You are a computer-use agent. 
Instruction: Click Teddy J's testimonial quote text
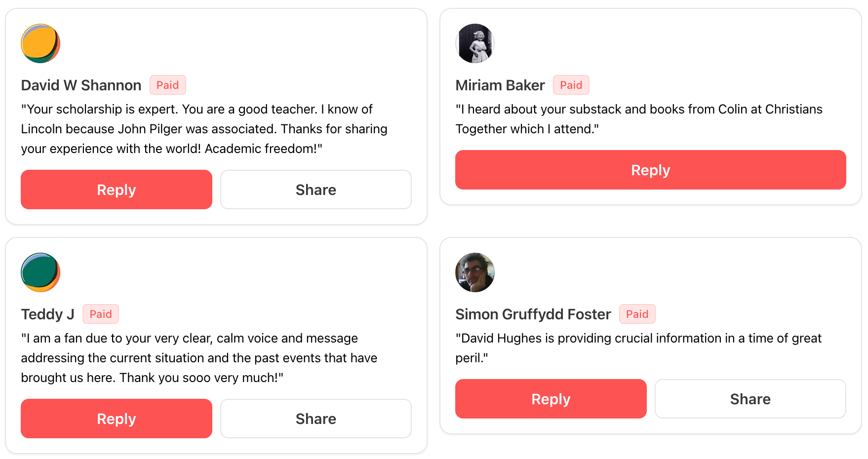pyautogui.click(x=199, y=358)
